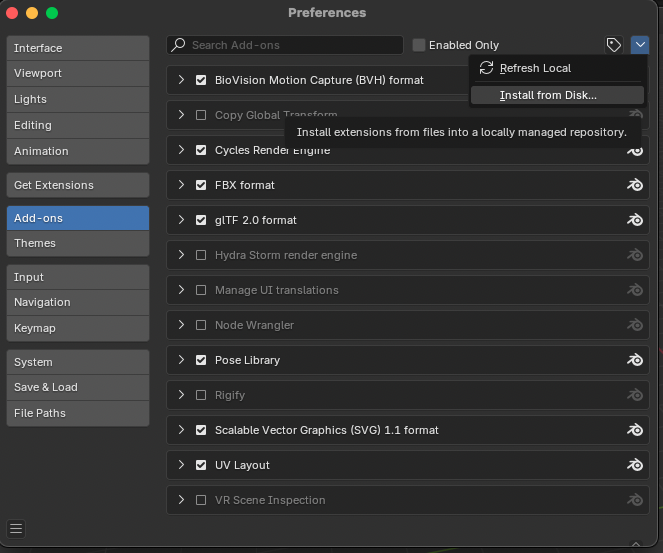This screenshot has width=663, height=553.
Task: Expand the Cycles Render Engine details
Action: click(x=181, y=150)
